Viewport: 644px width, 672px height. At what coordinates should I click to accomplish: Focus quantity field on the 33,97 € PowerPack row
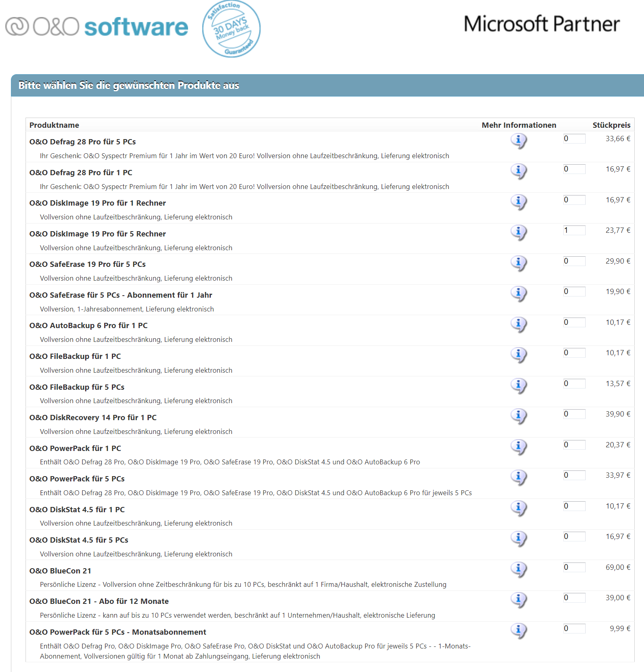click(x=574, y=475)
